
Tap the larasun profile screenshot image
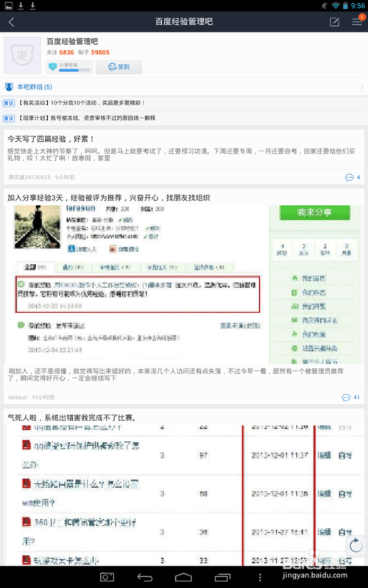tap(184, 284)
